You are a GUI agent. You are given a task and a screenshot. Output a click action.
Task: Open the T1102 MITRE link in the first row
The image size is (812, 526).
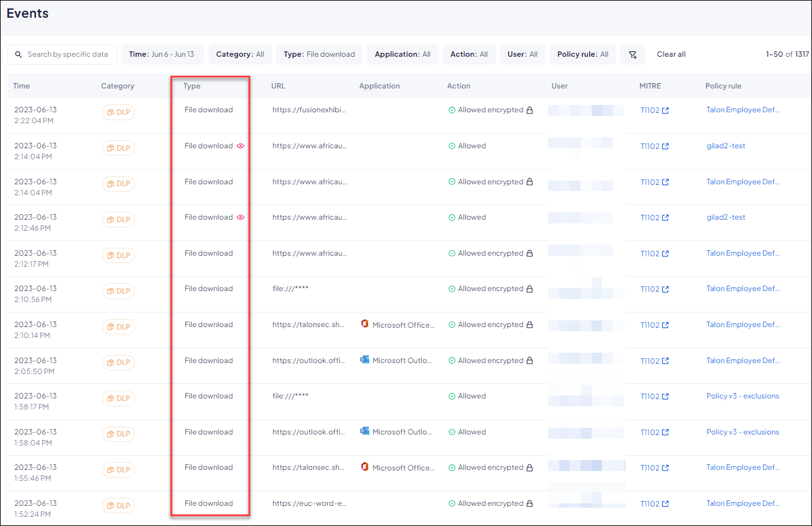pyautogui.click(x=654, y=110)
